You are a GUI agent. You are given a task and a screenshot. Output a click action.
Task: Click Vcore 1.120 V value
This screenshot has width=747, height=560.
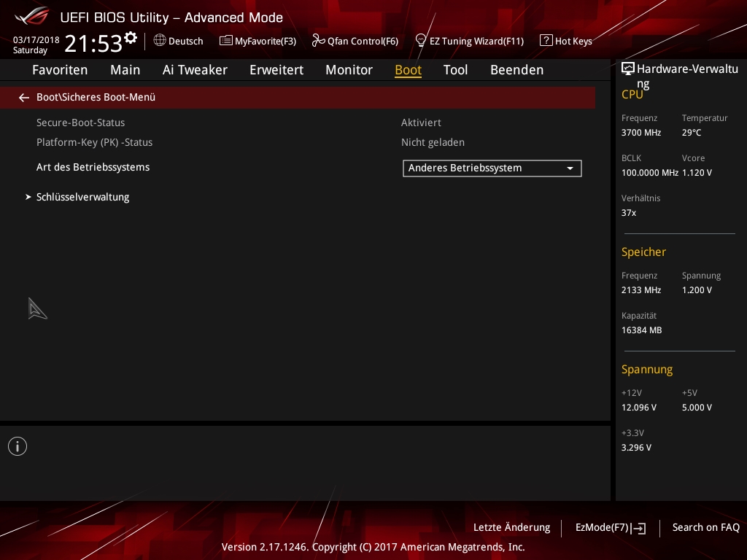[697, 173]
